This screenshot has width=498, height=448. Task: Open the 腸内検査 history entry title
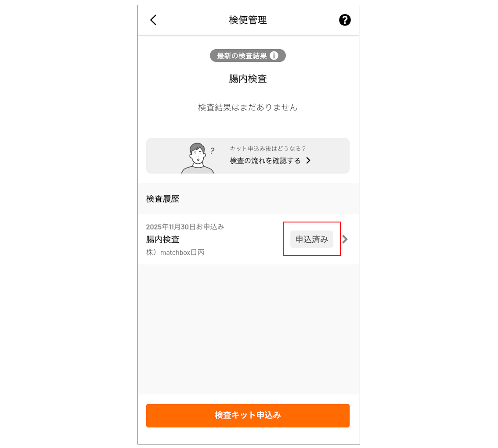tap(162, 239)
